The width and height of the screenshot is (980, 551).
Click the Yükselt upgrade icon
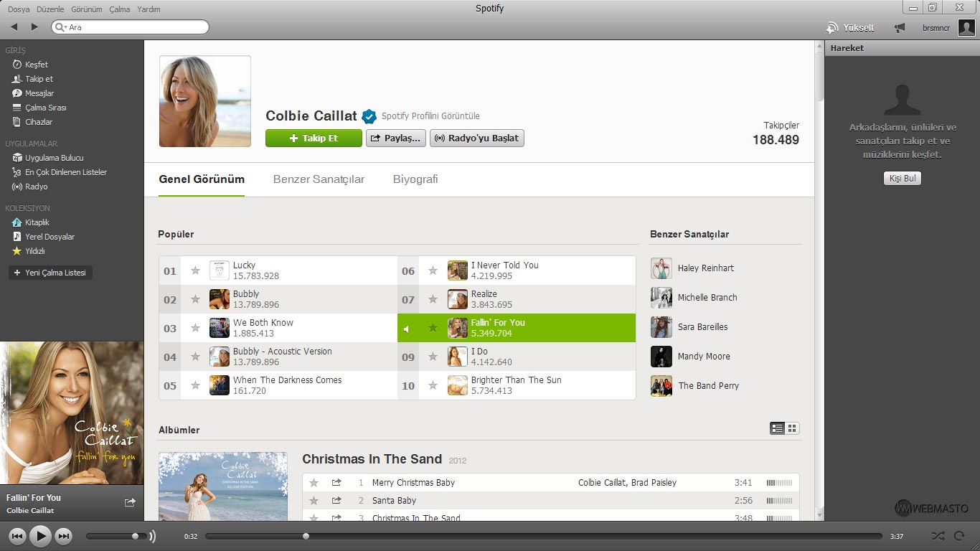[832, 28]
